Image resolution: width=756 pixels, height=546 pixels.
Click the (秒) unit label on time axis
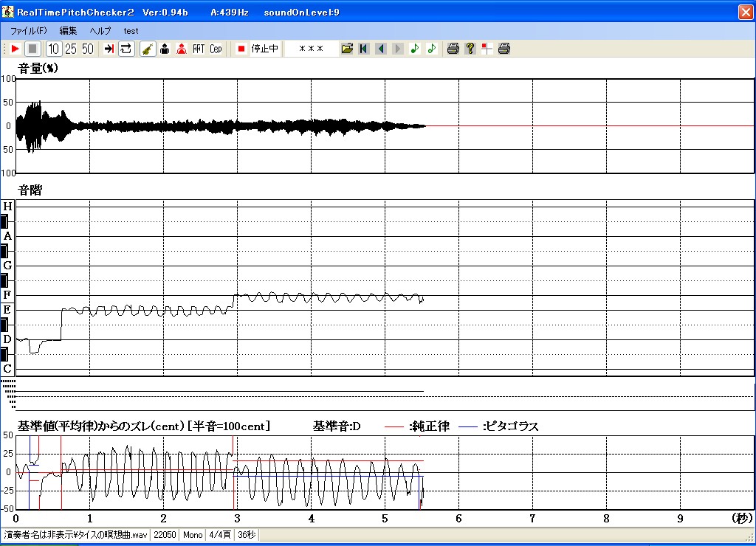click(x=742, y=519)
